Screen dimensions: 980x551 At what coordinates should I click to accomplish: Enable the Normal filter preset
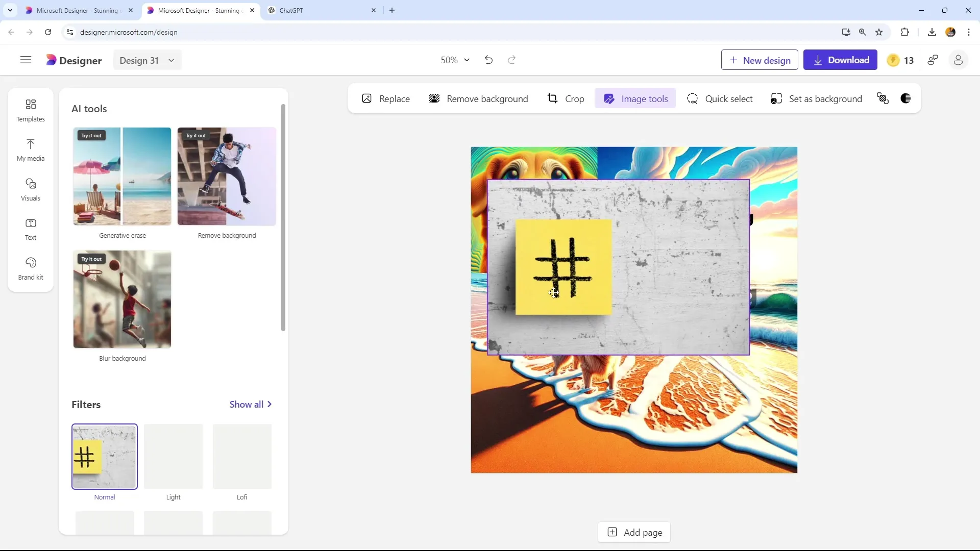104,456
